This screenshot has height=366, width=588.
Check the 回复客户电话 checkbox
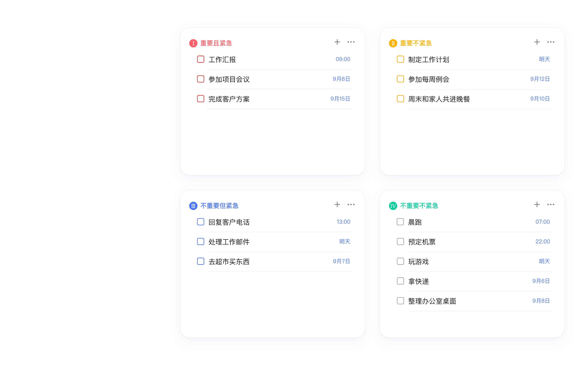pos(201,222)
